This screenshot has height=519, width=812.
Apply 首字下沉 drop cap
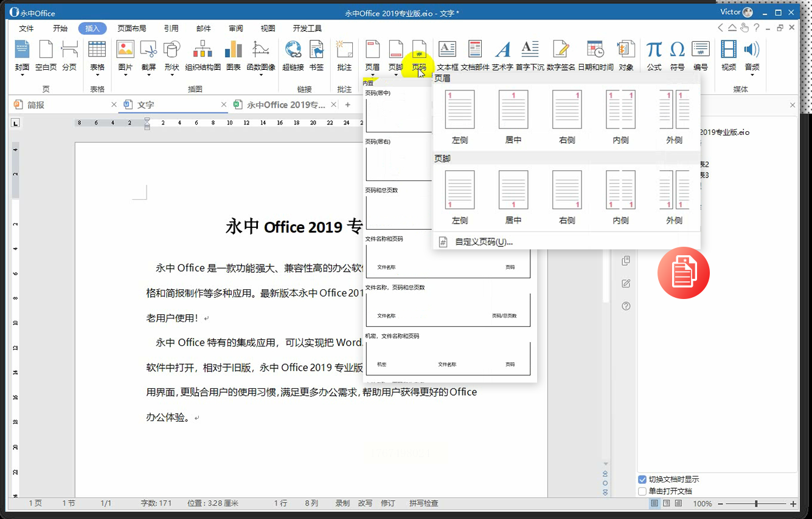click(x=530, y=50)
